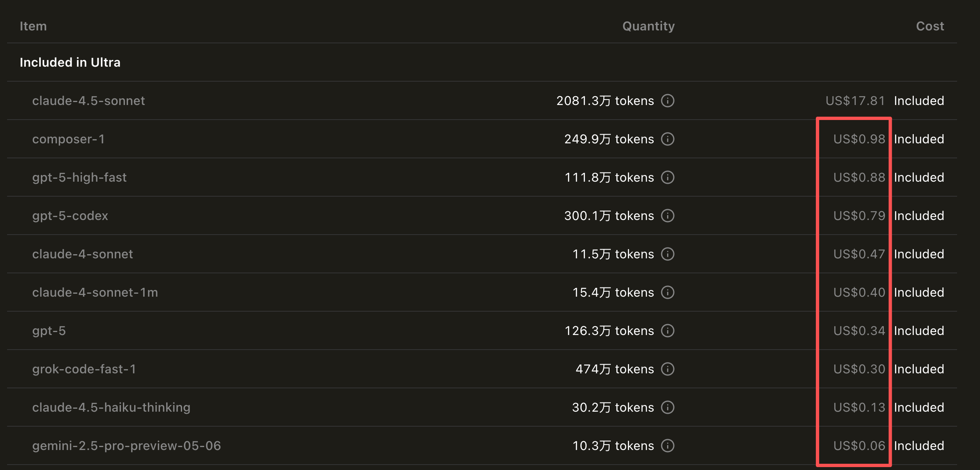Click the US$17.81 cost value
Screen dimensions: 980x470
tap(855, 101)
